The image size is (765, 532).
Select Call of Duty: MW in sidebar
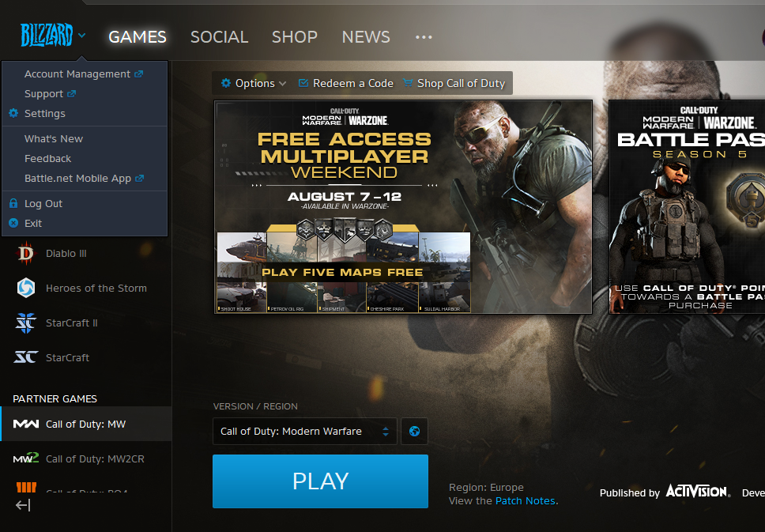point(86,424)
